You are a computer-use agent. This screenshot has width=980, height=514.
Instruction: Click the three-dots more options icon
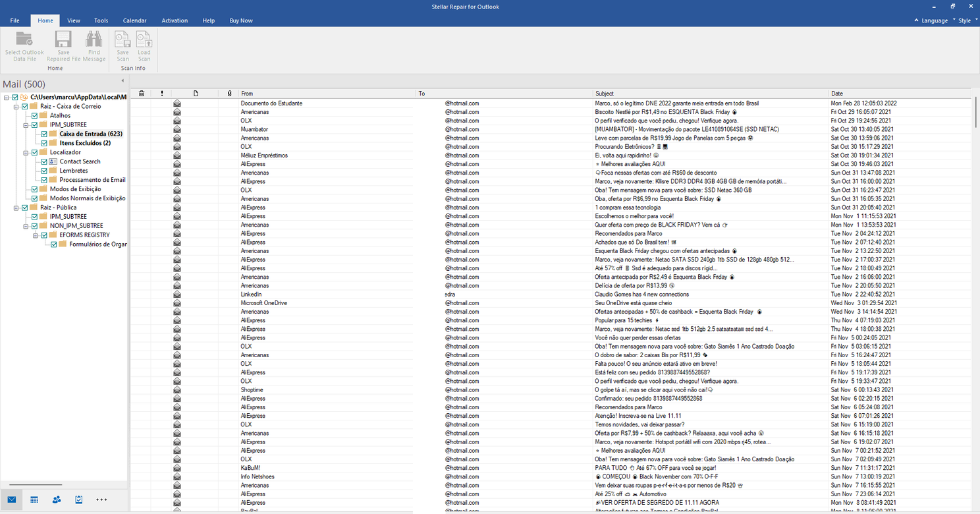(101, 500)
